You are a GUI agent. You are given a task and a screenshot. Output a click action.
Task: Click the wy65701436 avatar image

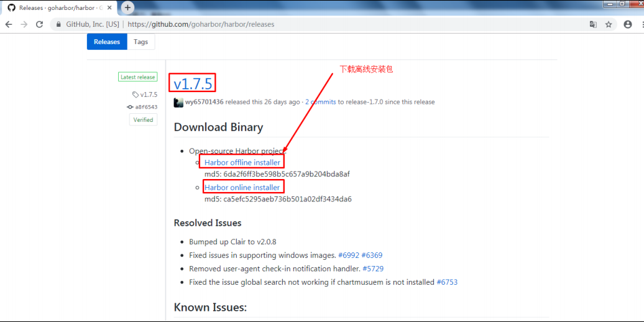(178, 103)
